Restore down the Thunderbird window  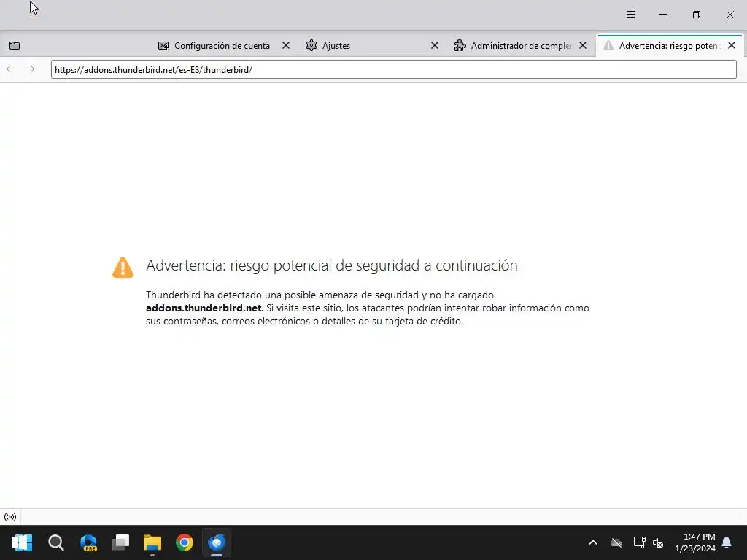pyautogui.click(x=697, y=15)
